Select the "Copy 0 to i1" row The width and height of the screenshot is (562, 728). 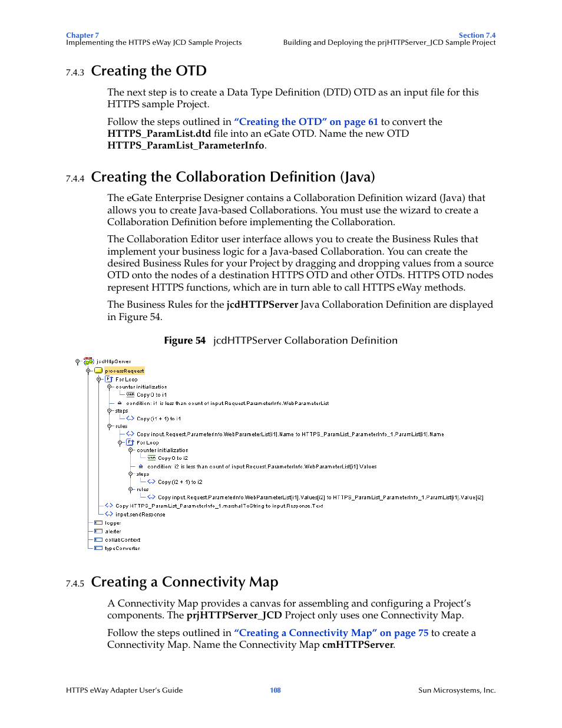coord(151,395)
